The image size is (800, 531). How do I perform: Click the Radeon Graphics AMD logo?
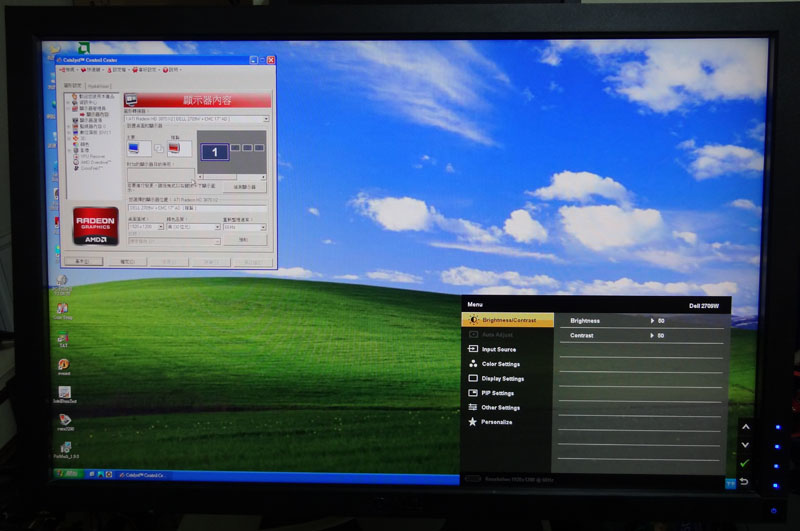96,226
